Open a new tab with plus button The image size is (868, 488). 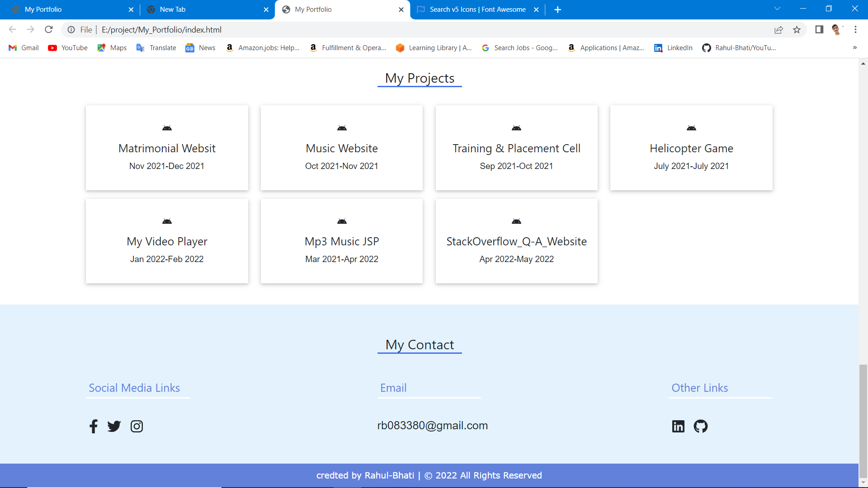tap(557, 9)
